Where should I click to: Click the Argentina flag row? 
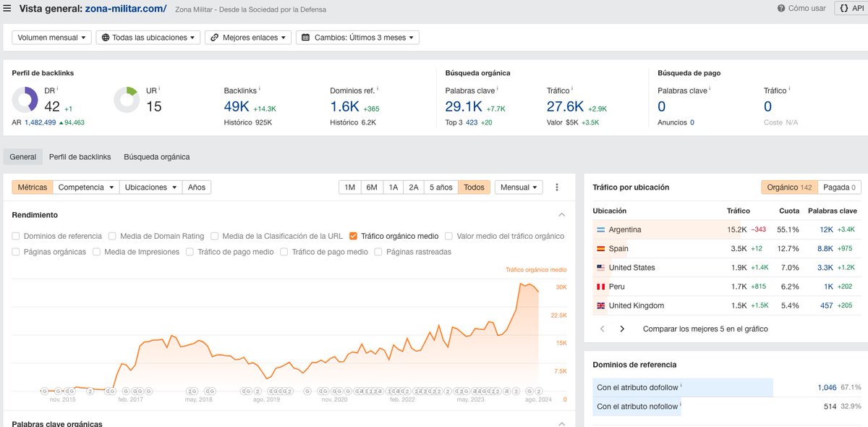click(x=726, y=229)
